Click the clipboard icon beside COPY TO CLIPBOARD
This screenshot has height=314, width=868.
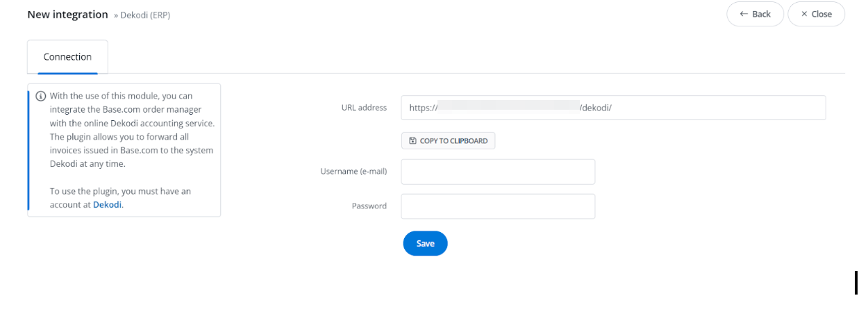(412, 141)
